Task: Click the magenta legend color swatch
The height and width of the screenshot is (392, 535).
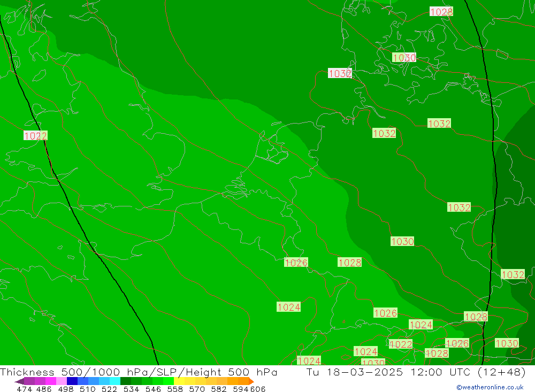Action: coord(51,381)
